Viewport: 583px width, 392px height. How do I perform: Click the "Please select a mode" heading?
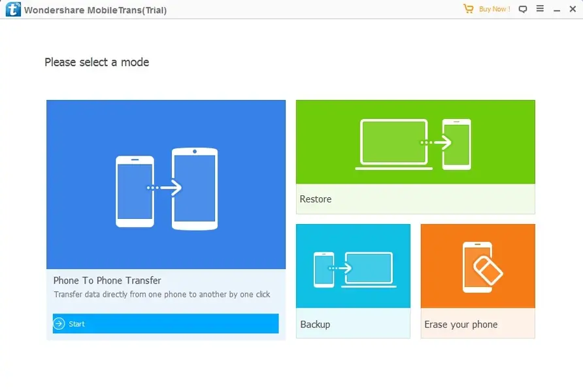pyautogui.click(x=97, y=62)
